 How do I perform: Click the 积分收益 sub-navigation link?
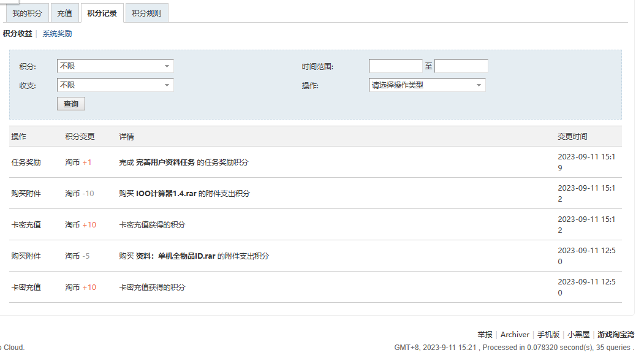pyautogui.click(x=17, y=34)
